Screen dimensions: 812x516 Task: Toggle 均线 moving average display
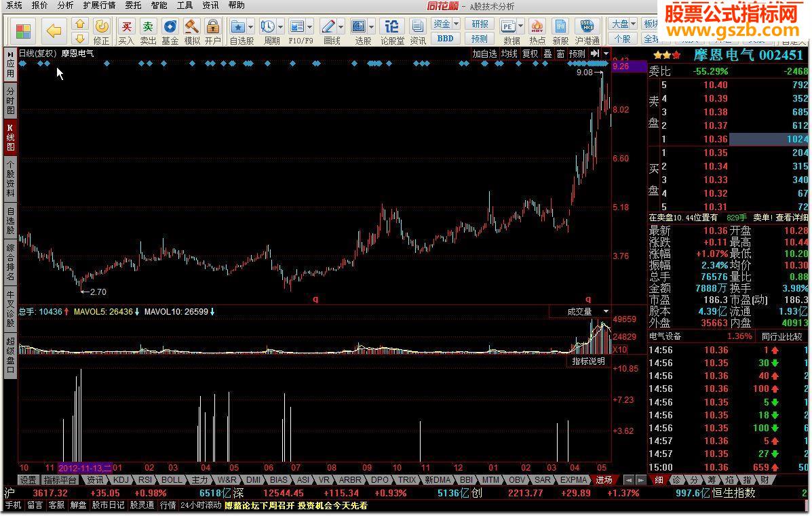pyautogui.click(x=509, y=54)
